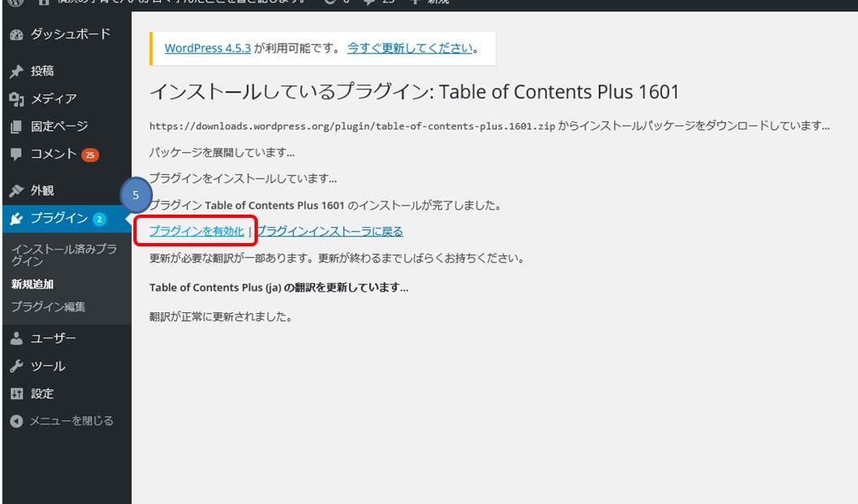858x504 pixels.
Task: Click the WordPress logo in the admin bar
Action: tap(15, 4)
